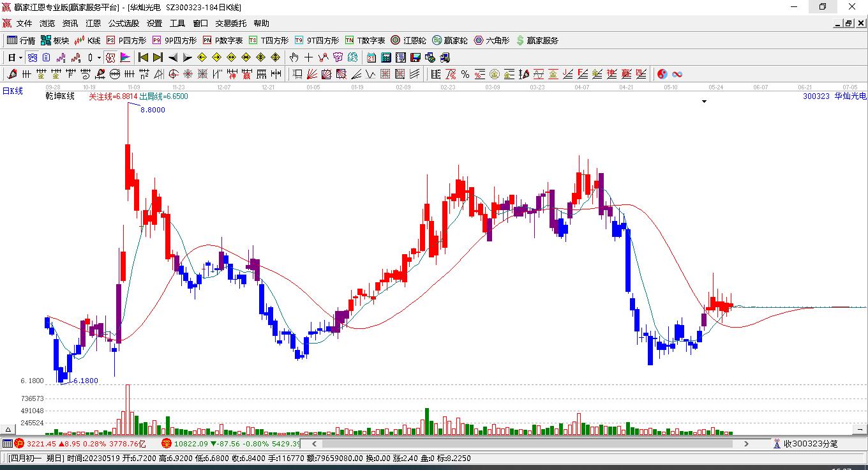Open the calendar 21 icon

[371, 57]
